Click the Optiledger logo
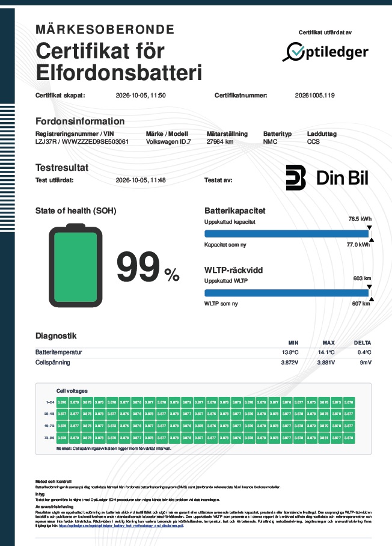The image size is (392, 546). [x=325, y=52]
